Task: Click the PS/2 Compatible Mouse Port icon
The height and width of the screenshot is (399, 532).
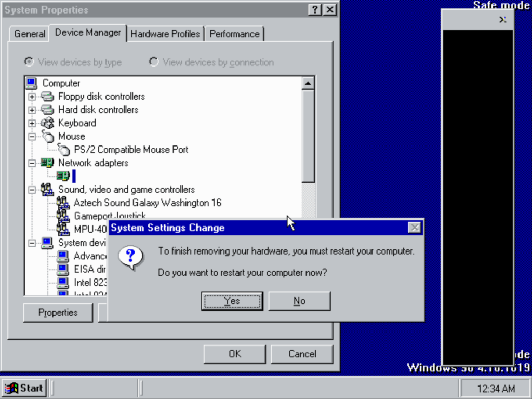Action: (x=63, y=150)
